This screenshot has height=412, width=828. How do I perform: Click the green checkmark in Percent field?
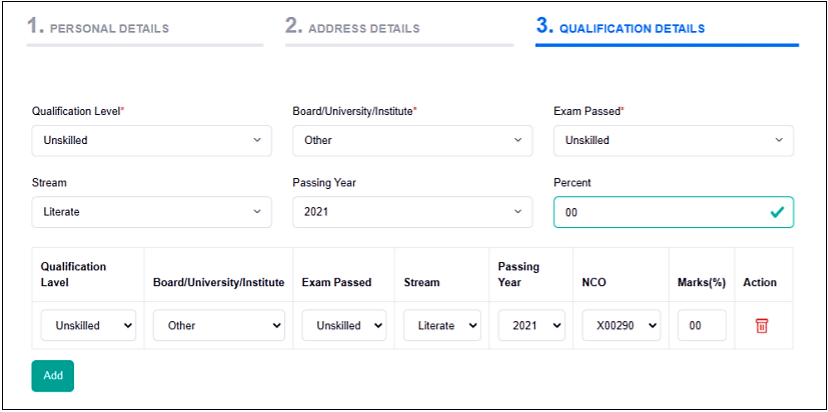[776, 212]
